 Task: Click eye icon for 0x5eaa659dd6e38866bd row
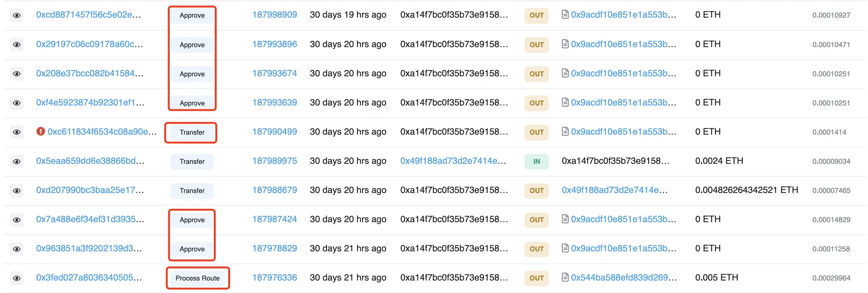(x=16, y=162)
